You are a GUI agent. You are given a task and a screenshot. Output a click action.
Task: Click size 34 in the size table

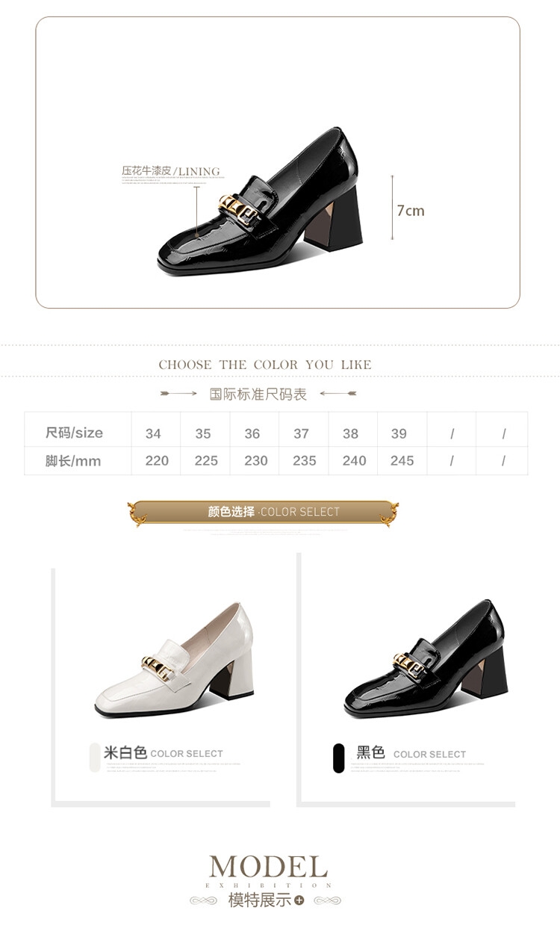(x=153, y=433)
